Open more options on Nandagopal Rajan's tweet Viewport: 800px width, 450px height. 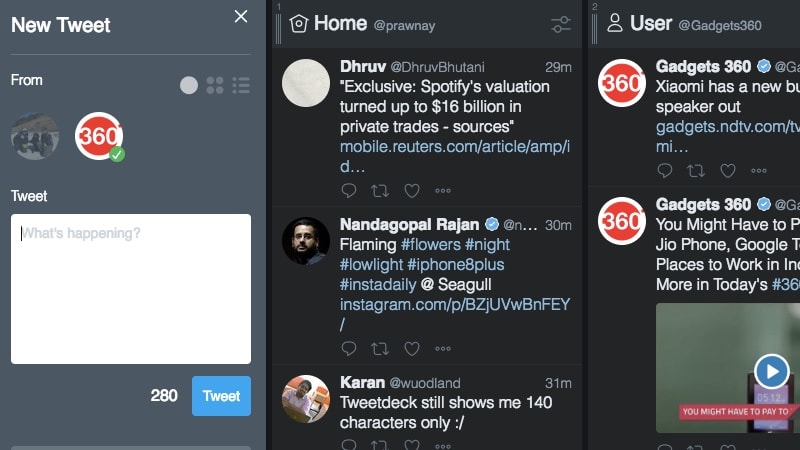tap(443, 349)
